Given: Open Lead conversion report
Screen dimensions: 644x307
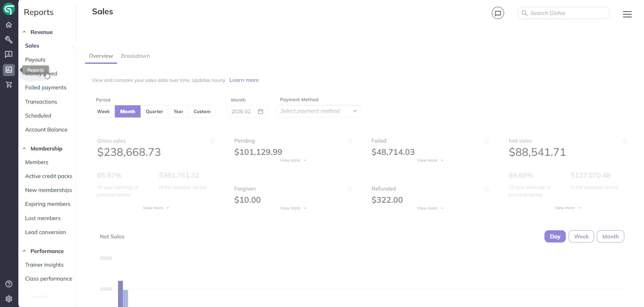Looking at the screenshot, I should click(x=46, y=232).
